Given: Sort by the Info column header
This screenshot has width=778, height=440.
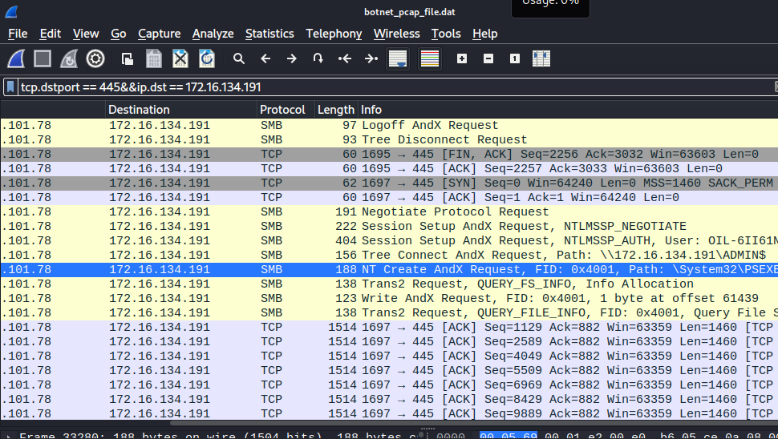Looking at the screenshot, I should [x=568, y=110].
